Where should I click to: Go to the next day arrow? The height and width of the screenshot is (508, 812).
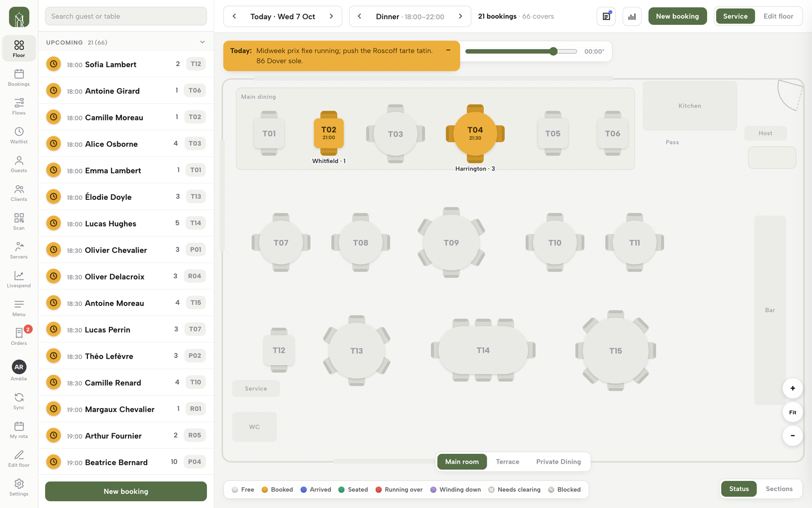click(332, 16)
